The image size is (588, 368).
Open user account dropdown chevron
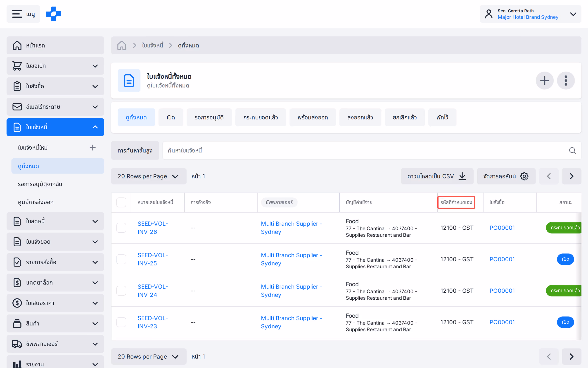573,14
